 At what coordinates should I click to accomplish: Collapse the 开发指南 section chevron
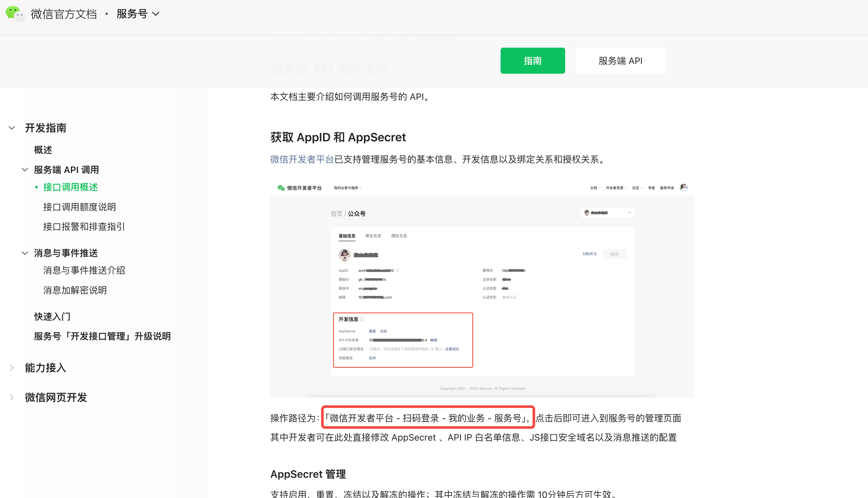pyautogui.click(x=12, y=128)
